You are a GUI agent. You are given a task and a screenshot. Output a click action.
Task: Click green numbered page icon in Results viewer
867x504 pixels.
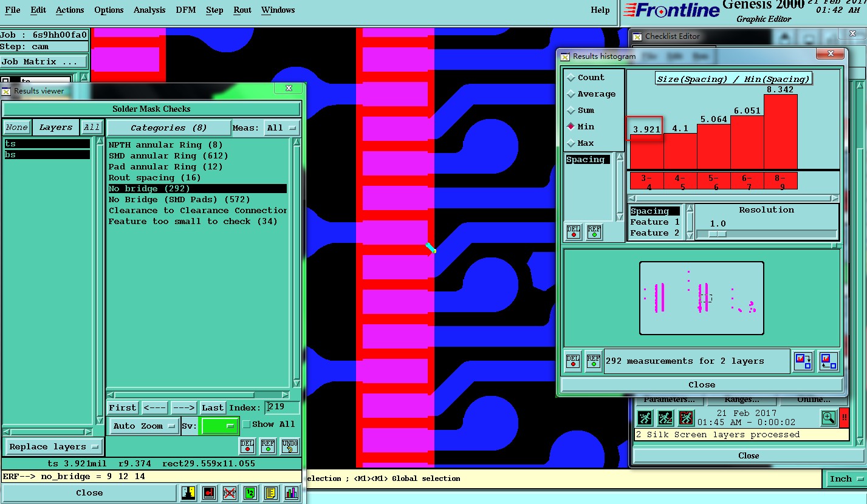250,492
